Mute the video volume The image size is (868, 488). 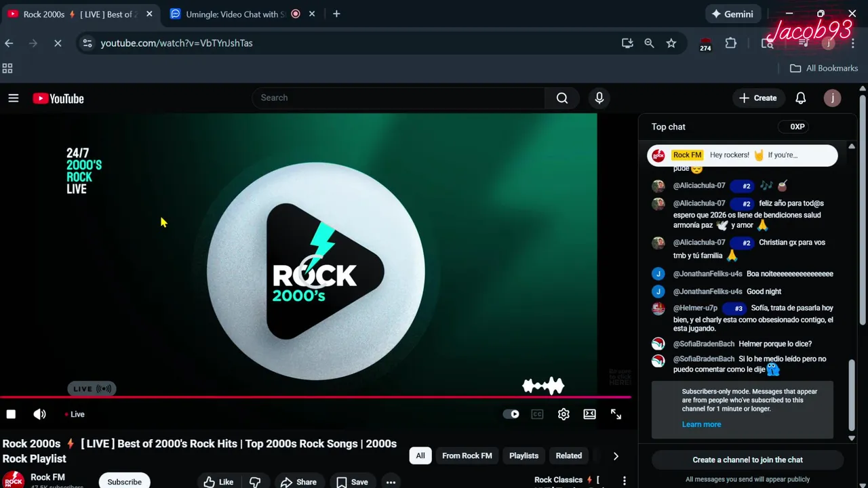(40, 414)
